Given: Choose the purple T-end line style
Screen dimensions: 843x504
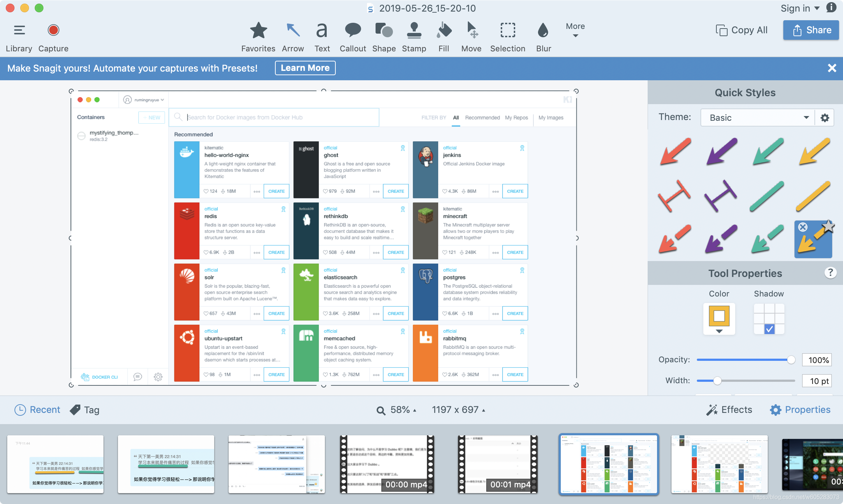Looking at the screenshot, I should click(721, 196).
